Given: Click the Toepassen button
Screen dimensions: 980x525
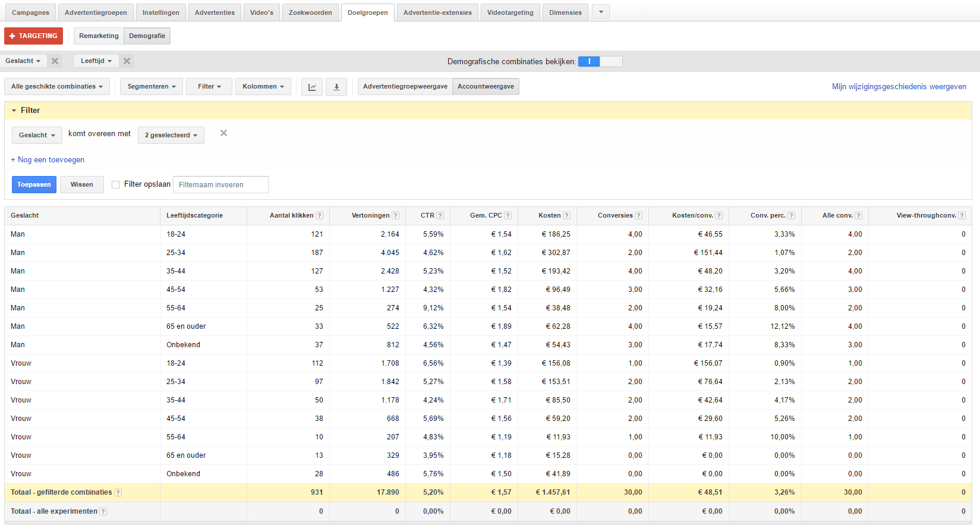Looking at the screenshot, I should pos(34,184).
